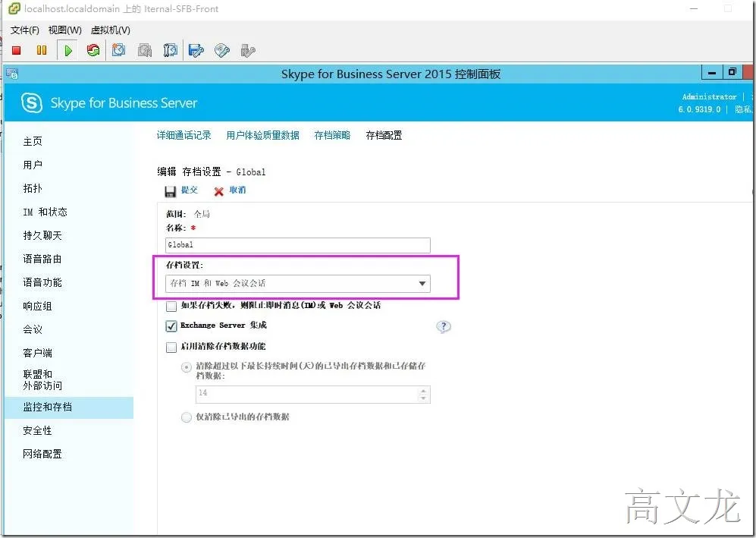This screenshot has height=538, width=756.
Task: Open the 网络配置 sidebar item
Action: click(x=42, y=454)
